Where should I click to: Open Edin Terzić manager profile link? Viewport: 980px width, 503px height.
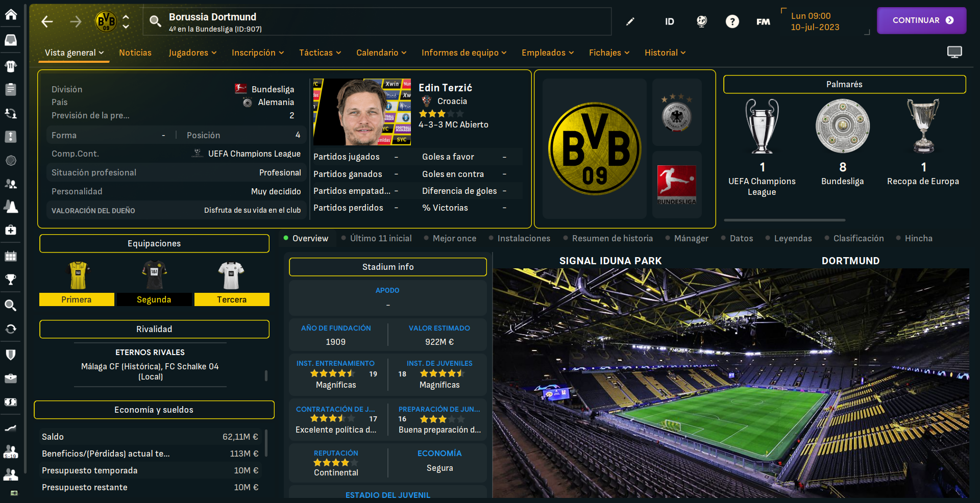click(445, 88)
